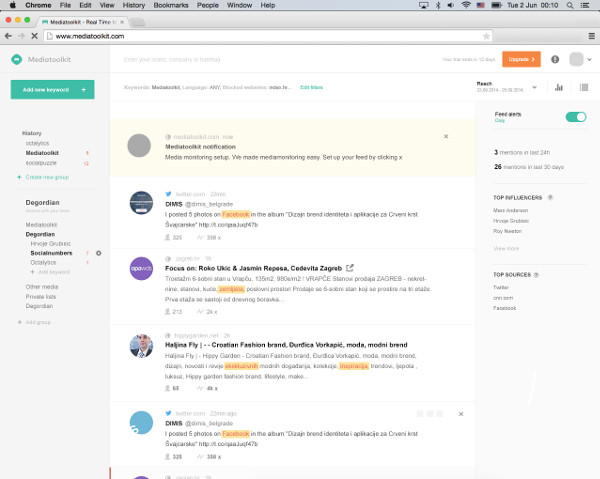Open the Apple menu

pyautogui.click(x=13, y=5)
